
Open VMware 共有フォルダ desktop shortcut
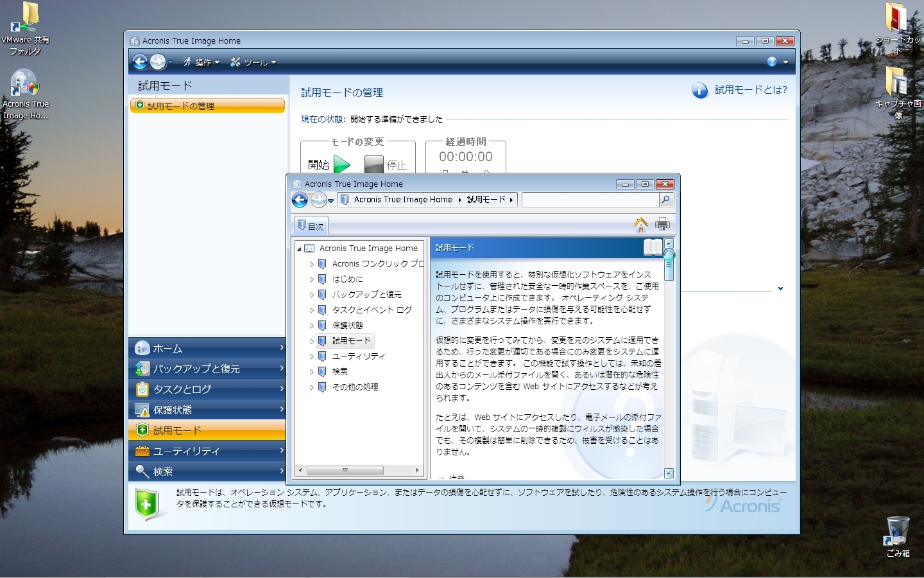(x=26, y=29)
